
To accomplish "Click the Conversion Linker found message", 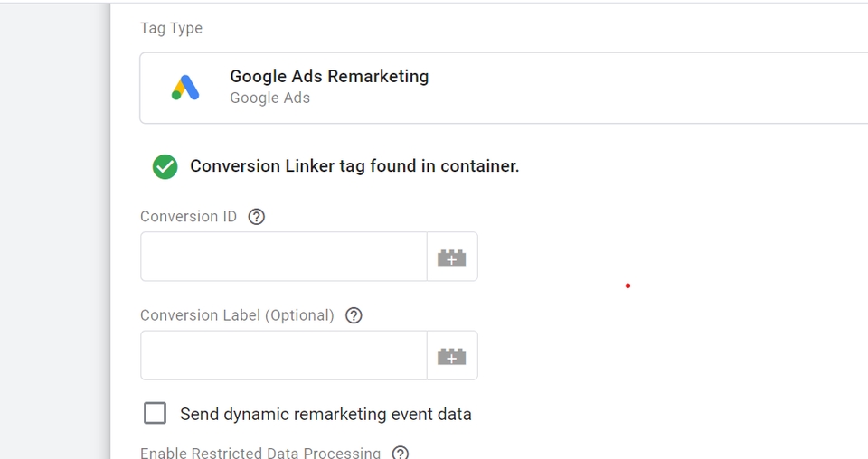I will 354,166.
